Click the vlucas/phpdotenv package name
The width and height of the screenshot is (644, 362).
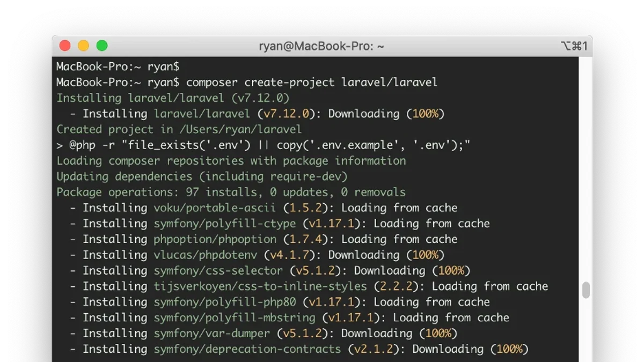206,255
